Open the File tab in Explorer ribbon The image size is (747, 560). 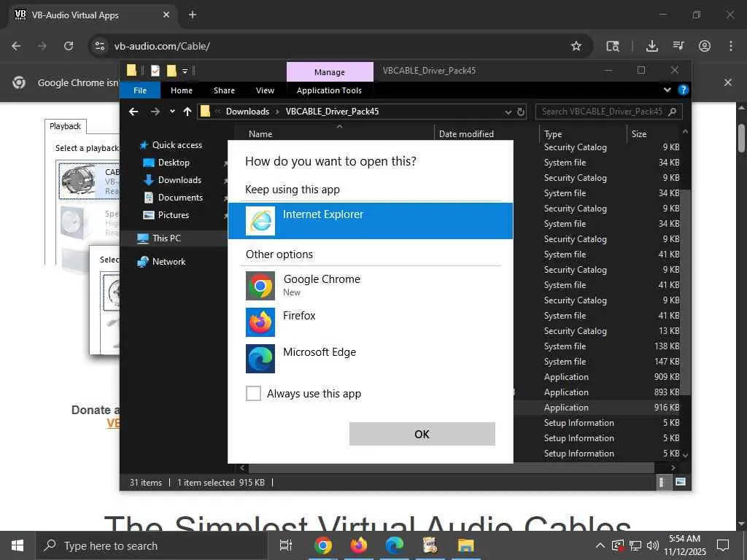point(140,90)
